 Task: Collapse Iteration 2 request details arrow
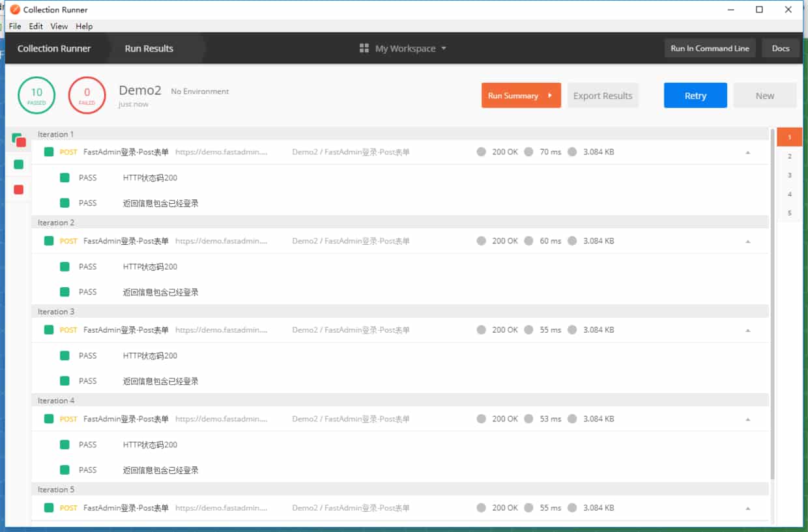pos(747,242)
